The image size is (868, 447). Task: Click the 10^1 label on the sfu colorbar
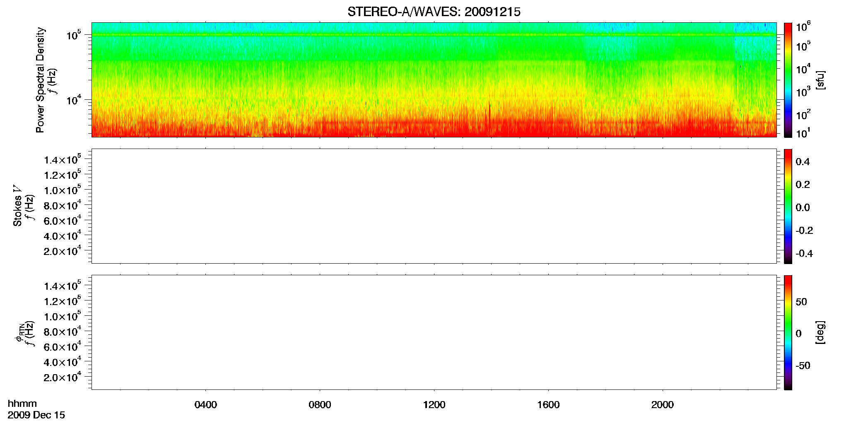pyautogui.click(x=803, y=133)
